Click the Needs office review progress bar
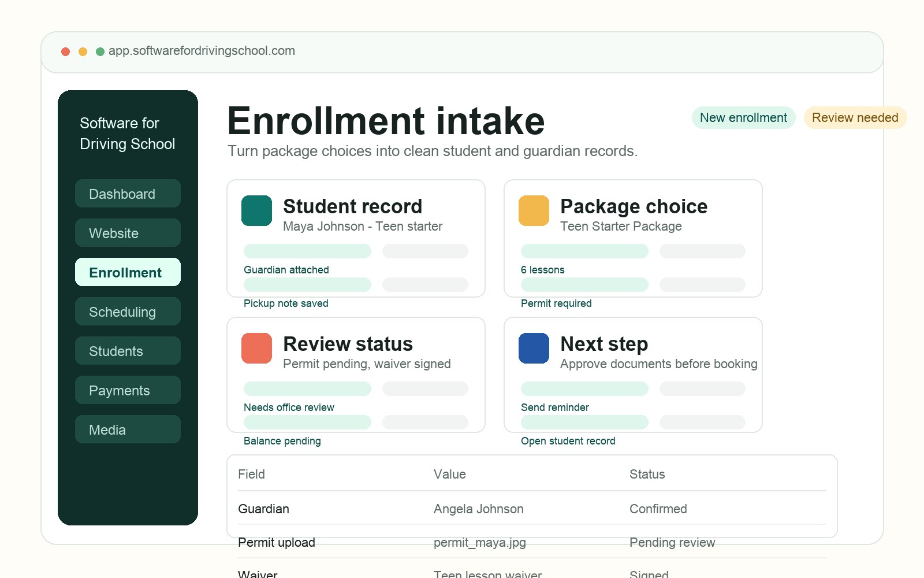The image size is (924, 578). 307,388
